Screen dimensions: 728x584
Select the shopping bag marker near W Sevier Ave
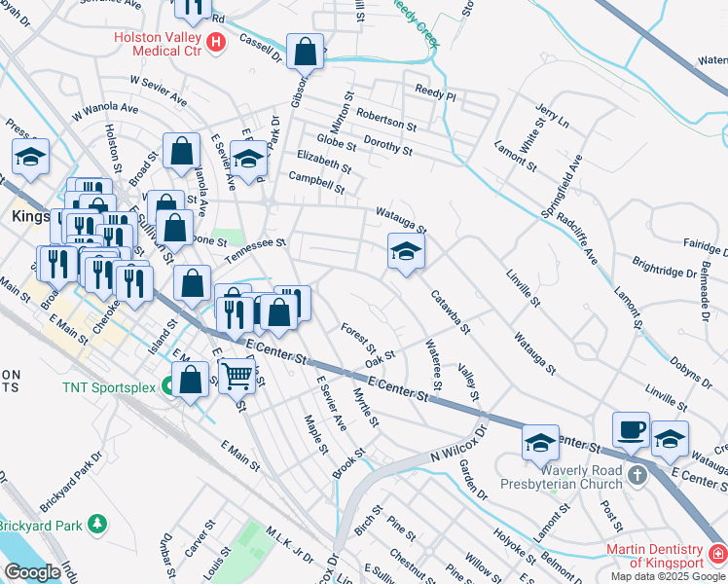tap(182, 153)
